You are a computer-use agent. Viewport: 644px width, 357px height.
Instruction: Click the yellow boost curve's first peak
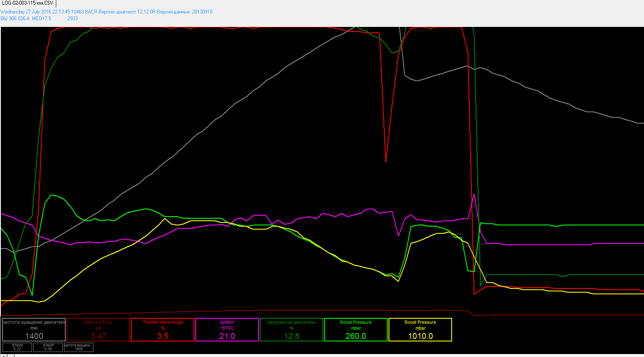pos(165,219)
